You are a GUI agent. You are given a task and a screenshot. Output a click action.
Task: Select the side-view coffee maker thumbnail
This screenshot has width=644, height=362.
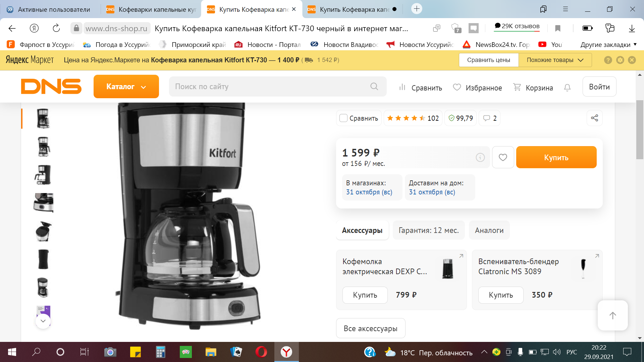point(43,175)
